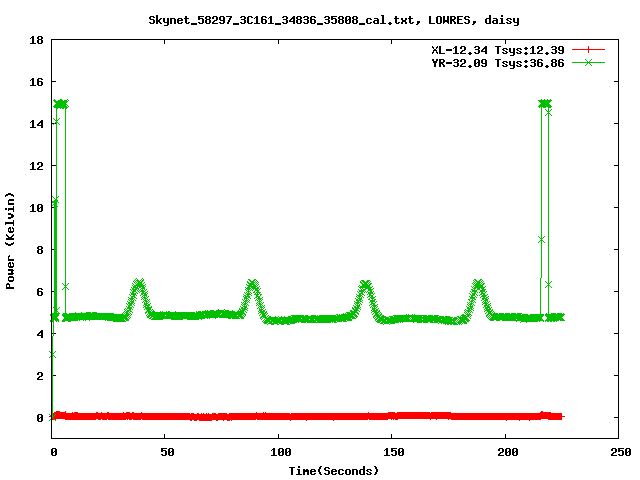Click x-axis tick label 150
640x480 pixels.
coord(394,452)
